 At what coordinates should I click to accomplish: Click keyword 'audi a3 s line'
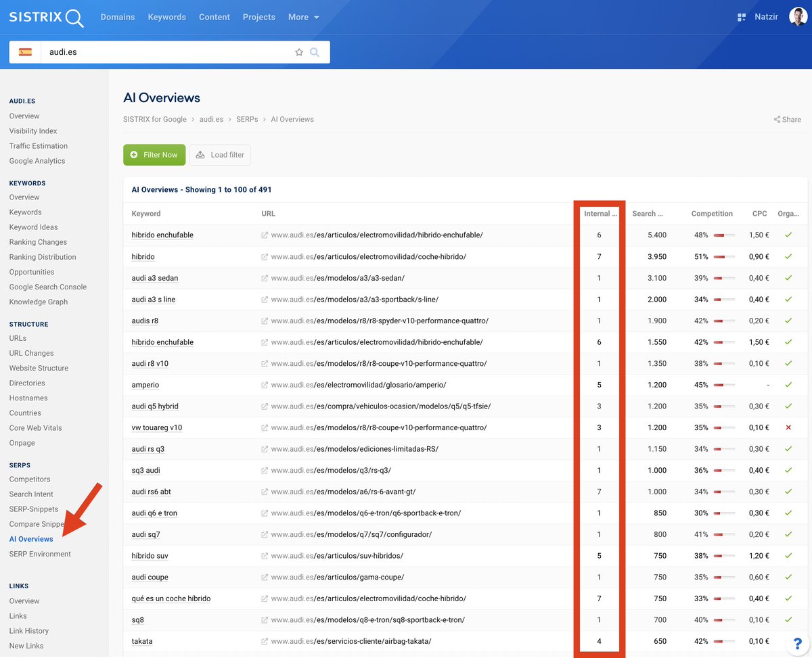[x=154, y=300]
